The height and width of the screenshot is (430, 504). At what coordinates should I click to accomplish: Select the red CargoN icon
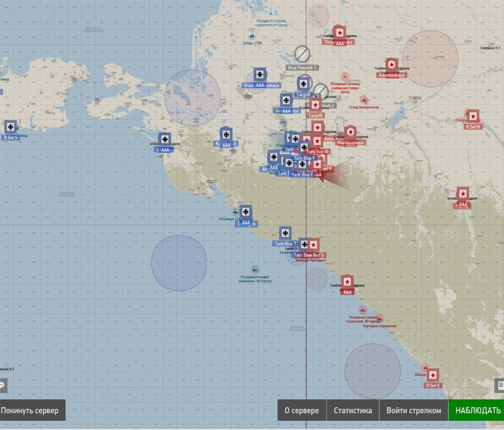point(316,105)
